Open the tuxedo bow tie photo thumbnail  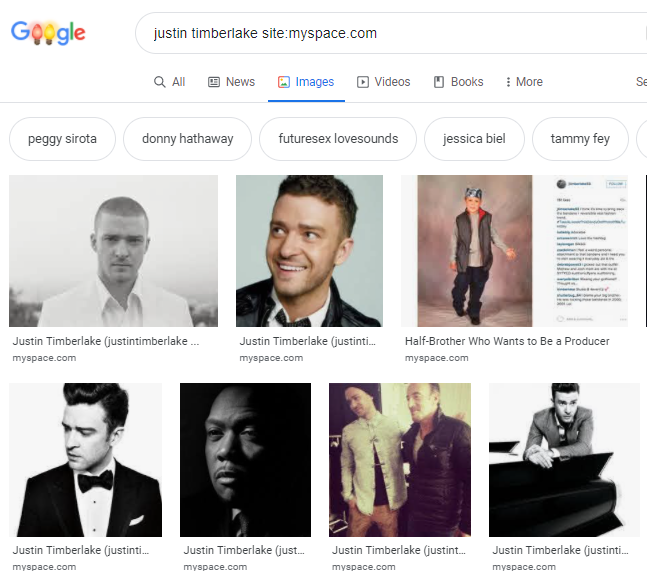[x=85, y=460]
